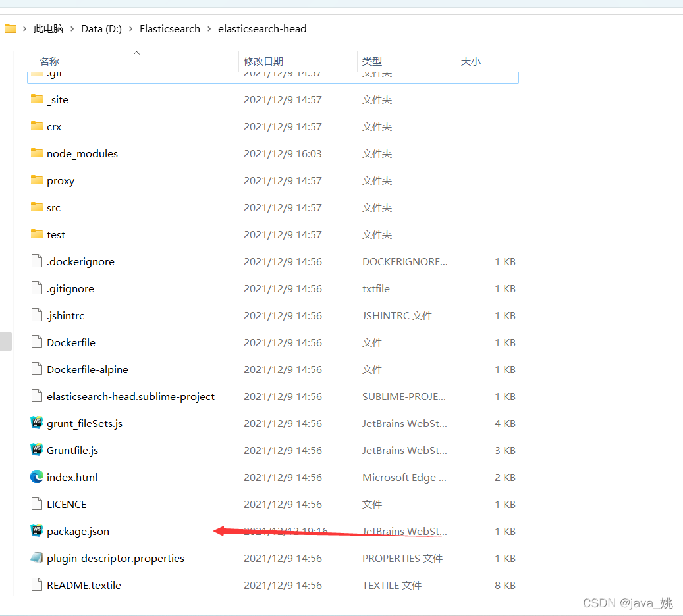Go to Data (D:) in address path
This screenshot has width=683, height=616.
[101, 29]
